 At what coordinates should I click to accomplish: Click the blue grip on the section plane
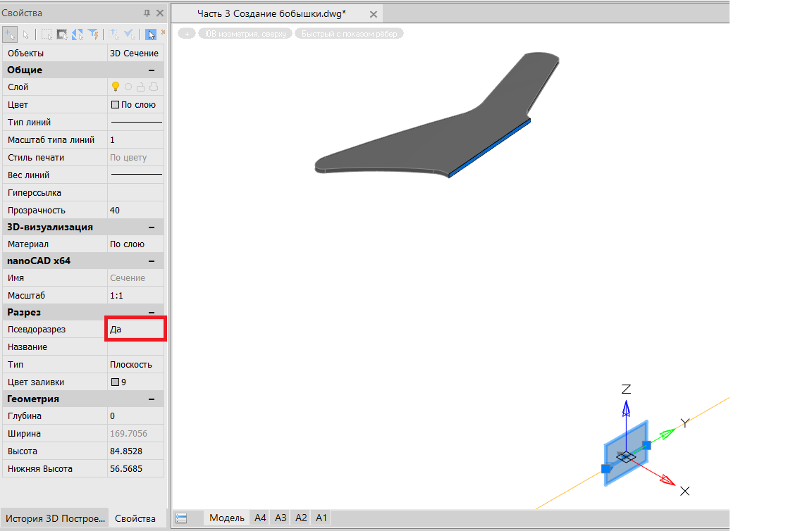coord(646,445)
